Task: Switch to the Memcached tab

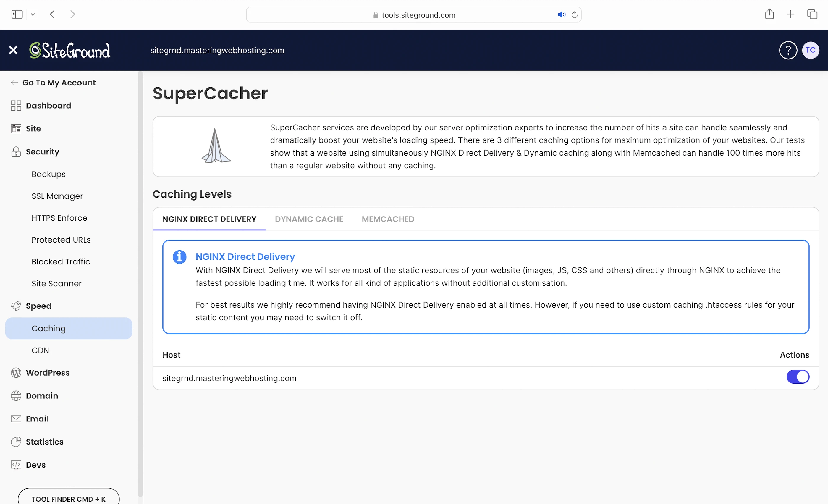Action: pos(387,219)
